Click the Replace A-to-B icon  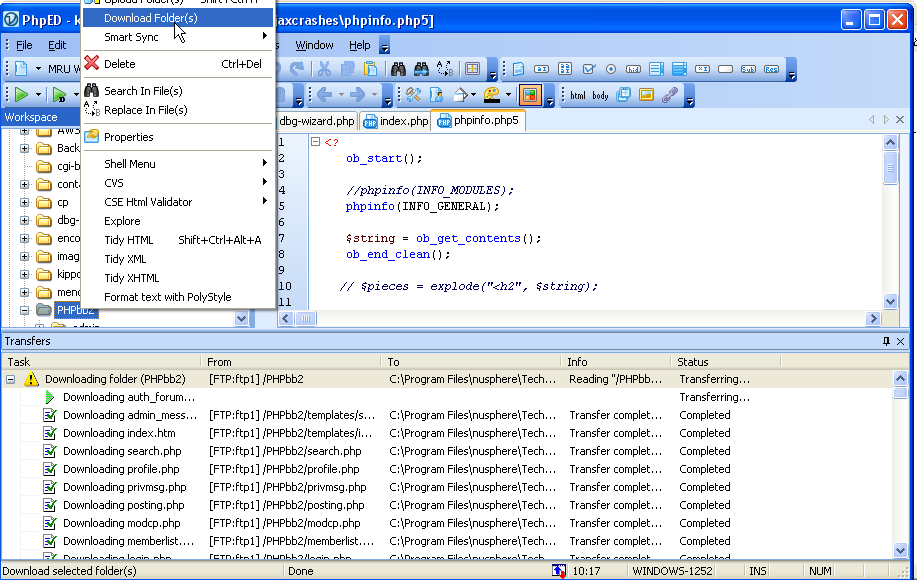(x=444, y=69)
